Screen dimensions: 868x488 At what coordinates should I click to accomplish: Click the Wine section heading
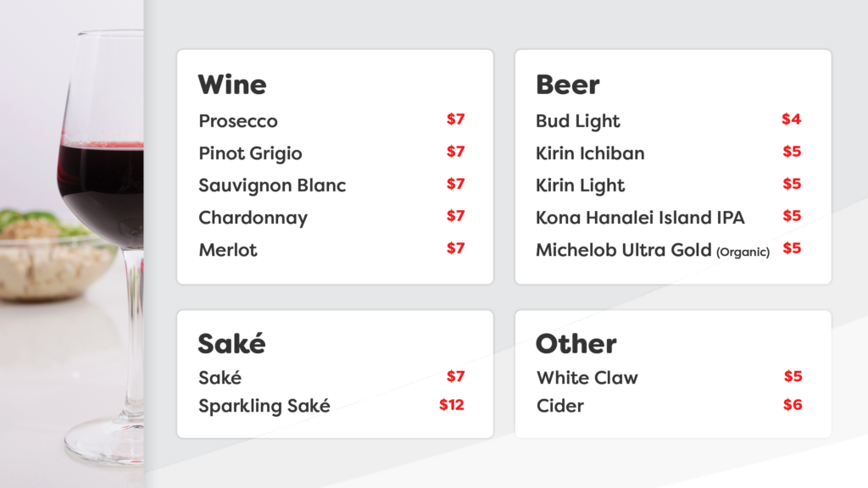click(x=232, y=85)
